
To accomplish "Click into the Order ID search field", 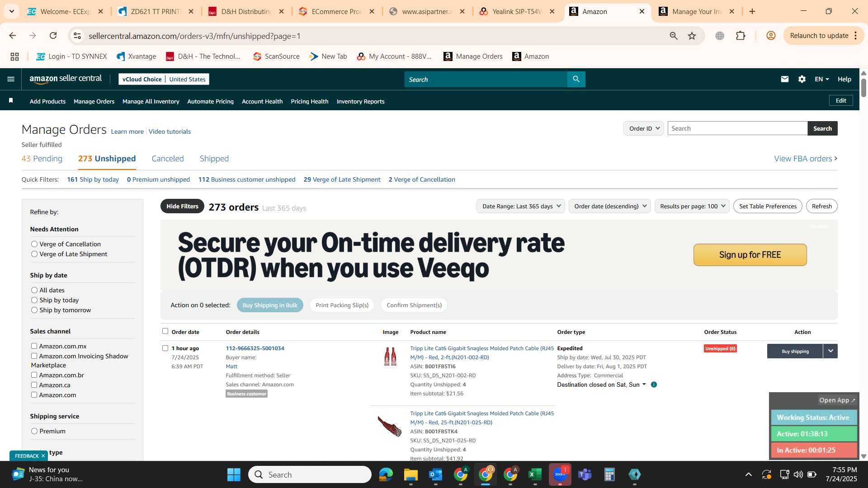I will [737, 128].
